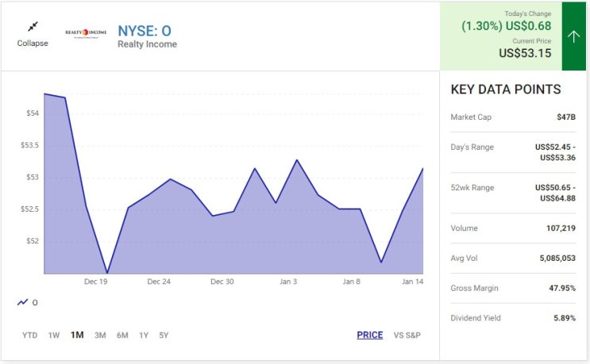Screen dimensions: 590x364
Task: Click the Jan 3 axis label
Action: [288, 282]
